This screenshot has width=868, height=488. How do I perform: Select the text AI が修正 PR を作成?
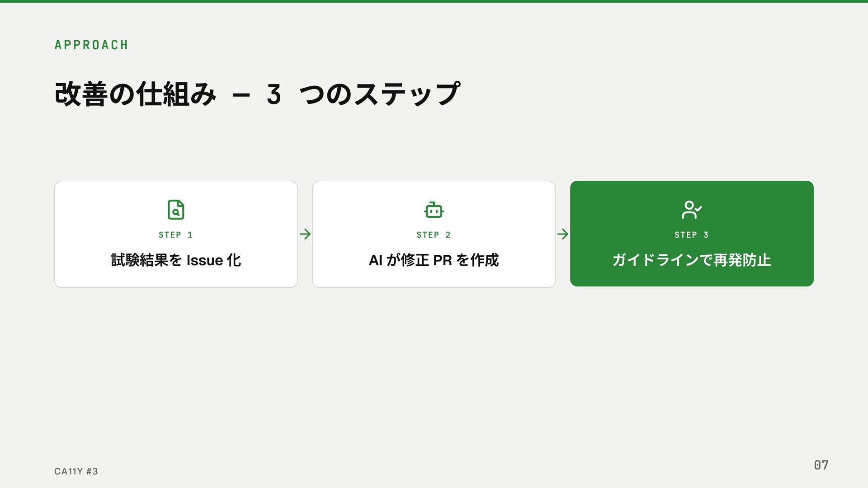[x=434, y=260]
